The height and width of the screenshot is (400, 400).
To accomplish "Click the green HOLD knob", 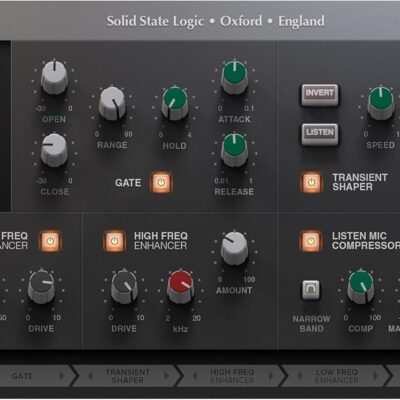I will [175, 103].
